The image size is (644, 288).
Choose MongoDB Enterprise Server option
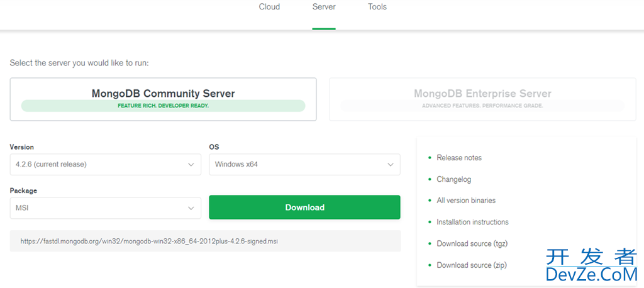[x=482, y=99]
